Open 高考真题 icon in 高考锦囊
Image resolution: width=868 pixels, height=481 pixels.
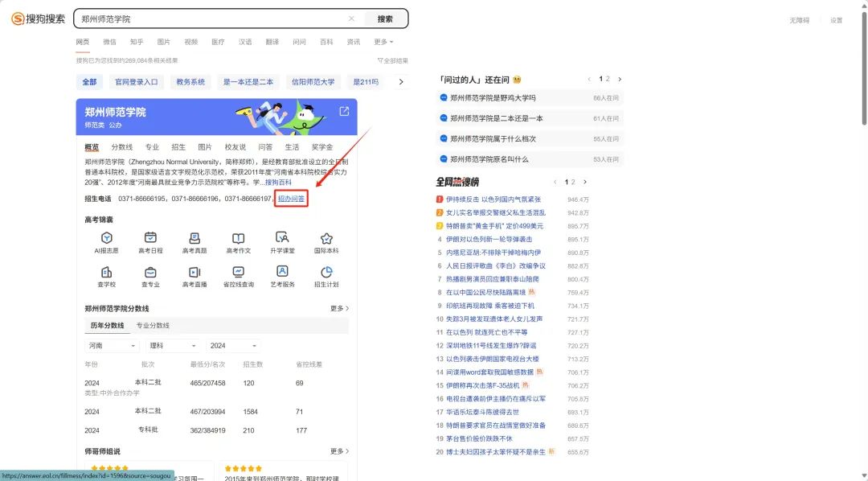pos(194,238)
